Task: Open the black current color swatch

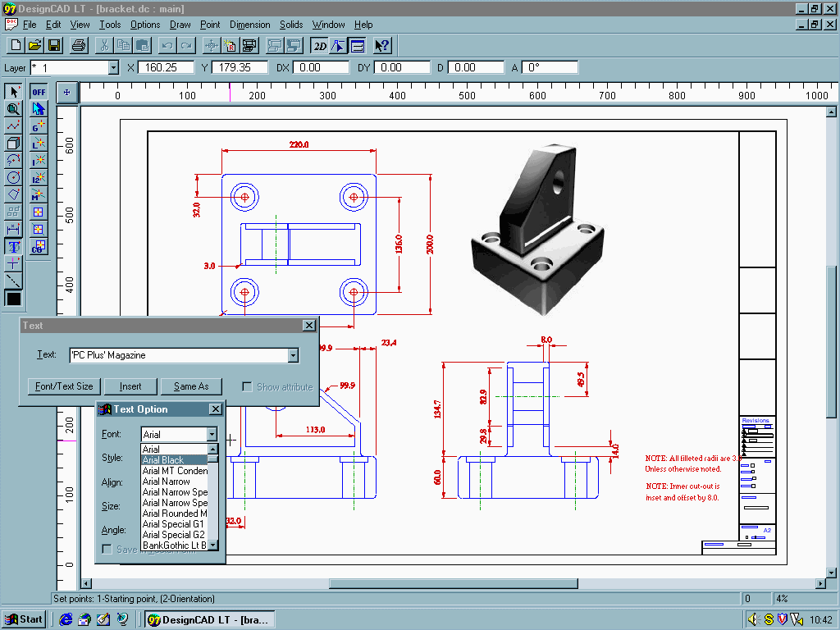Action: point(13,299)
